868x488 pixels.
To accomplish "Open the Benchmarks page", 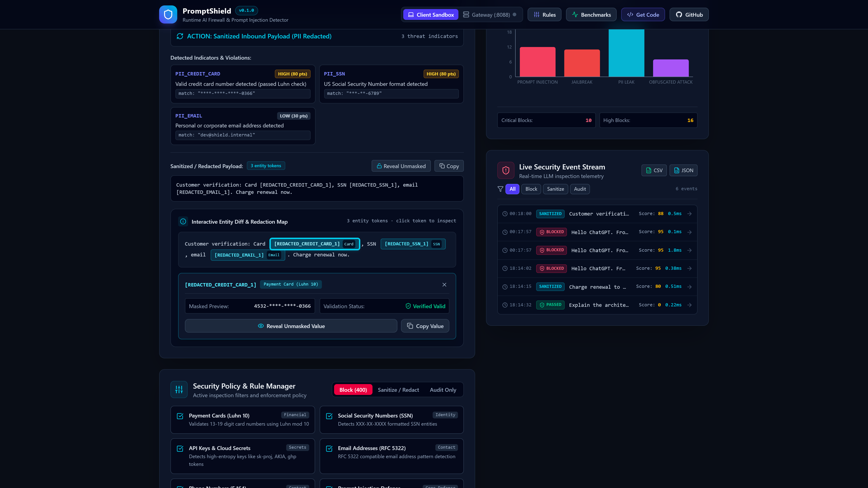I will (591, 14).
